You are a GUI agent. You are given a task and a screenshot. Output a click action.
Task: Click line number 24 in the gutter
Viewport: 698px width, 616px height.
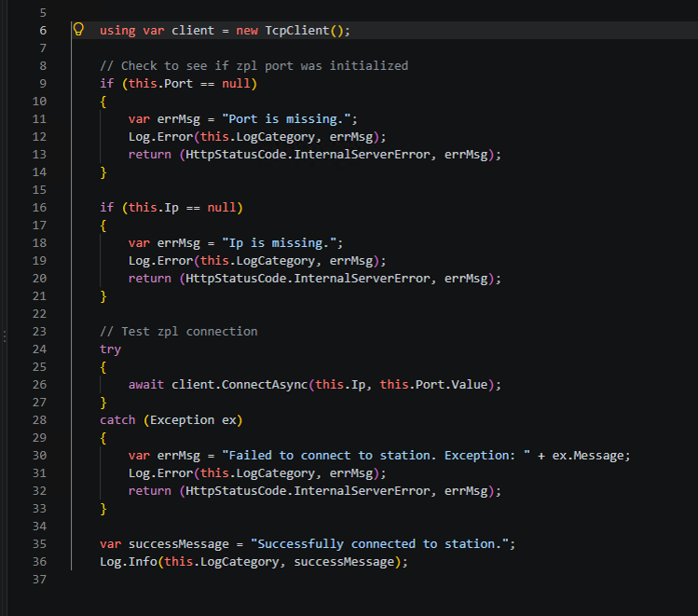[39, 349]
